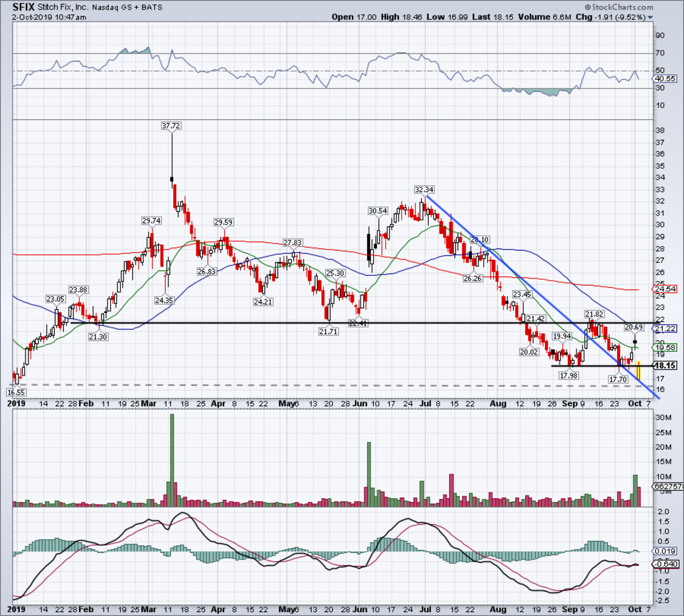Screen dimensions: 684x616
Task: Open the blue dropdown arrow beside Chg value
Action: coord(650,18)
